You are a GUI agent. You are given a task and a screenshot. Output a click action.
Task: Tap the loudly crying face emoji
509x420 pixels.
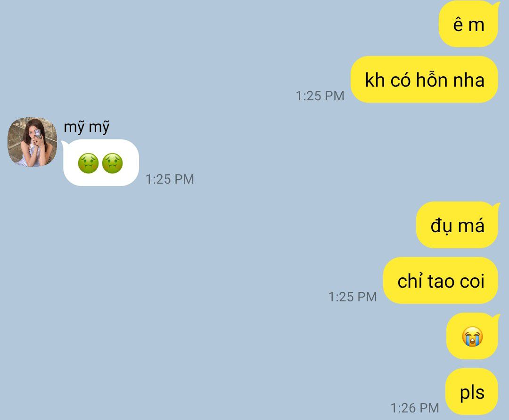pyautogui.click(x=472, y=337)
